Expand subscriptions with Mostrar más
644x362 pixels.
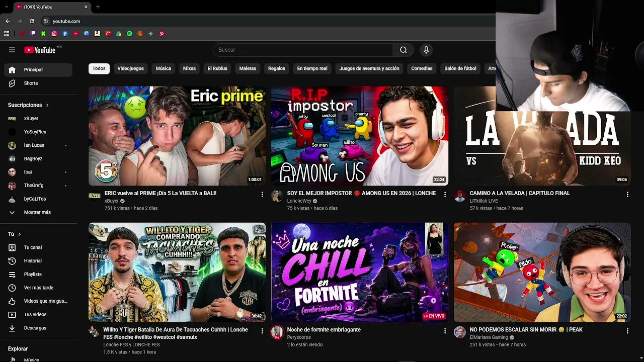click(x=38, y=212)
